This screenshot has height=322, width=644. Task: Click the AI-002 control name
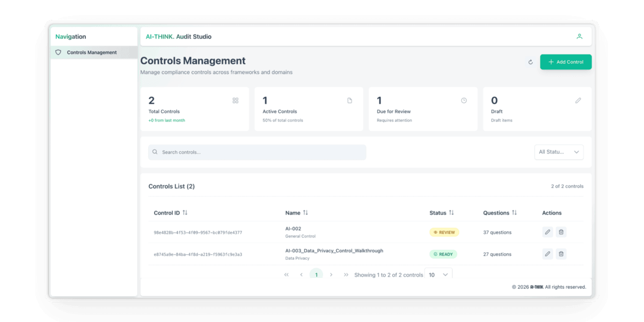(x=294, y=229)
